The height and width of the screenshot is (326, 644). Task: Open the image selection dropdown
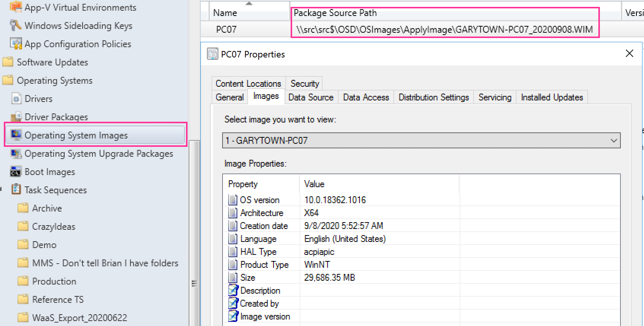613,141
